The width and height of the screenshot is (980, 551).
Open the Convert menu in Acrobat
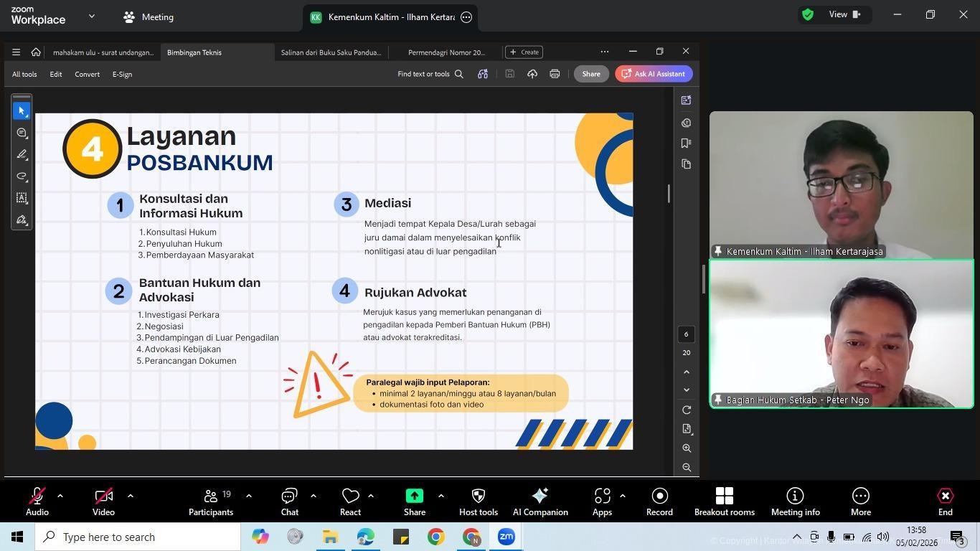(x=87, y=74)
